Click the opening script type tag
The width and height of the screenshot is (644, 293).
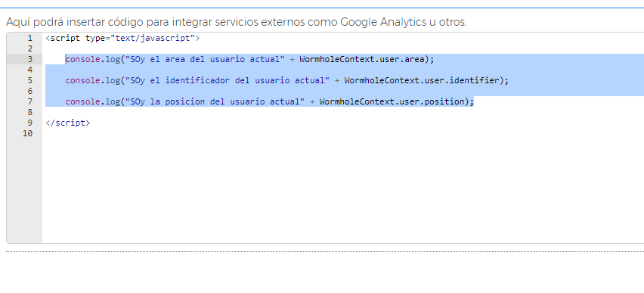(122, 39)
